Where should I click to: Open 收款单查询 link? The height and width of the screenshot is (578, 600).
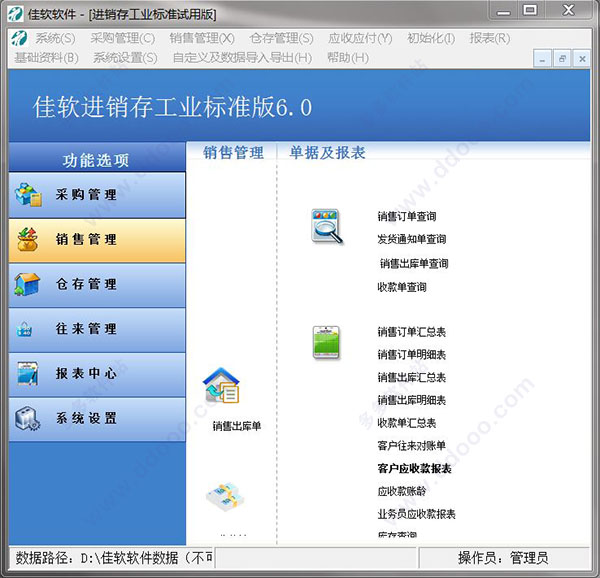(x=402, y=287)
